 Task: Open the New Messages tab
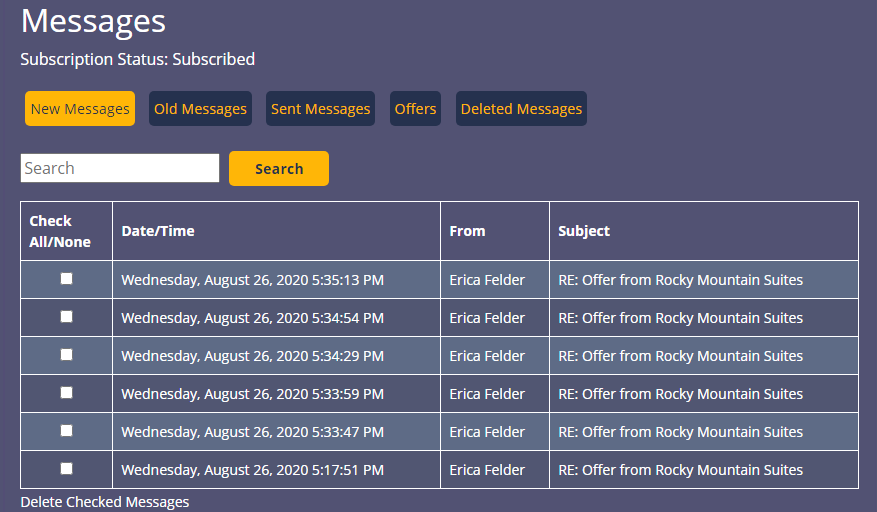pyautogui.click(x=80, y=109)
